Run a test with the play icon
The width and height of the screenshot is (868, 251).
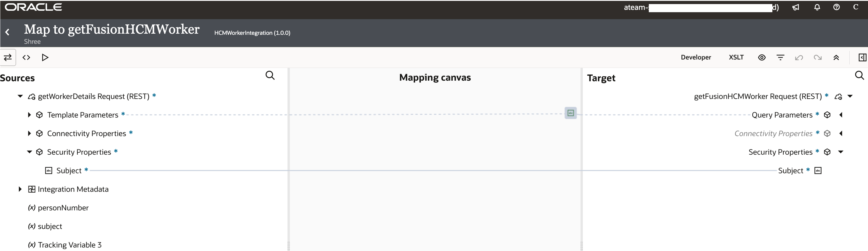[x=45, y=57]
